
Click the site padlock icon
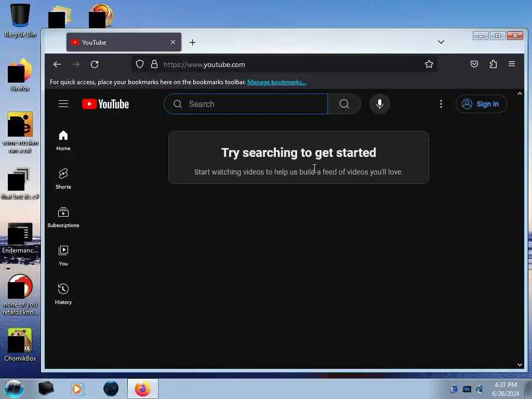click(154, 64)
